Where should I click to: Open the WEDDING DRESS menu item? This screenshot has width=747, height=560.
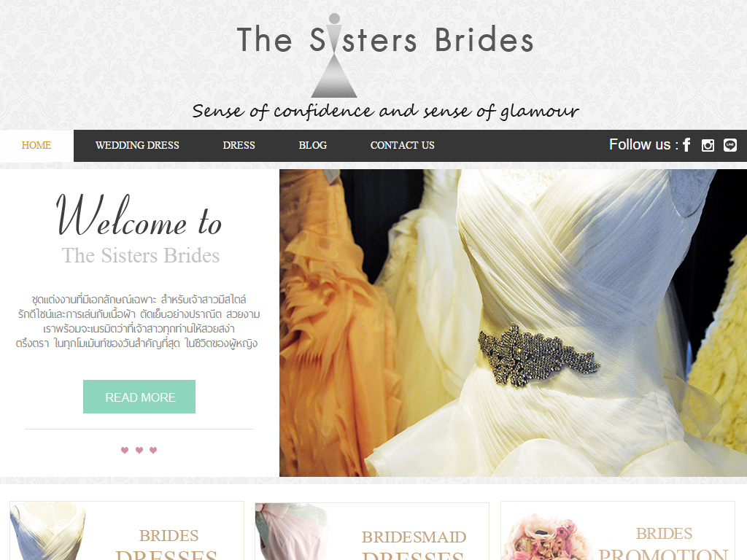coord(137,145)
